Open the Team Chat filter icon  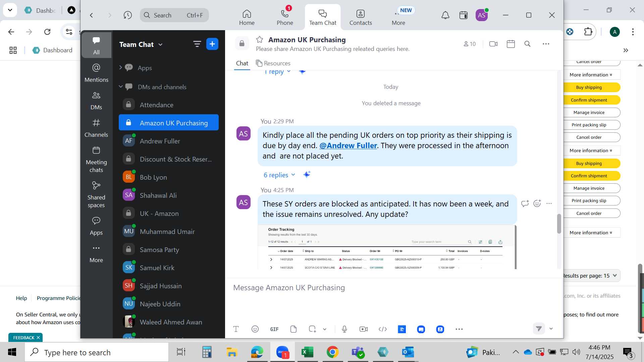pos(197,44)
